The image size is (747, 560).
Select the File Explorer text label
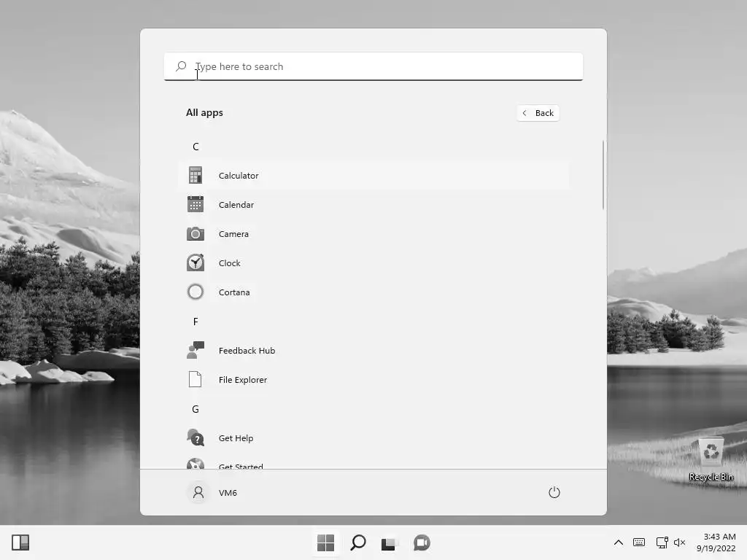[x=243, y=379]
